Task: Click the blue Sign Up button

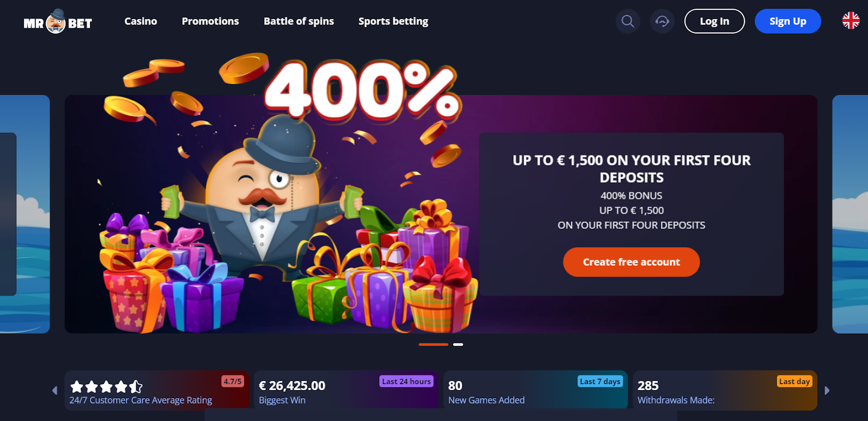Action: pyautogui.click(x=788, y=21)
